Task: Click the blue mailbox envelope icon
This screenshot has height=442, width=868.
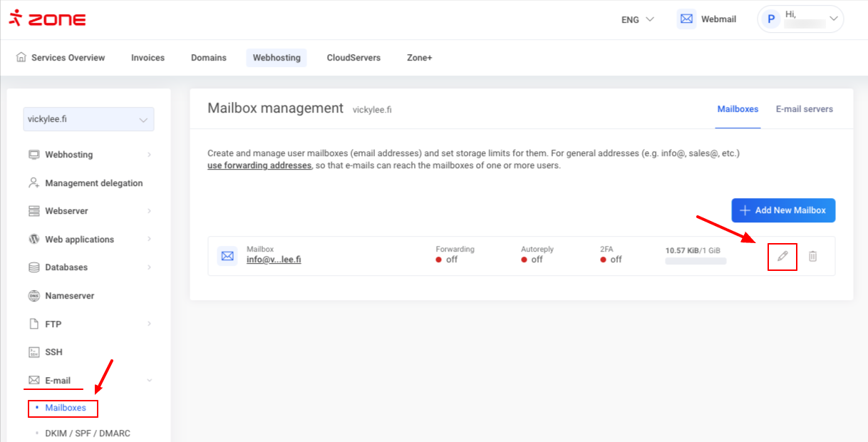Action: pyautogui.click(x=227, y=255)
